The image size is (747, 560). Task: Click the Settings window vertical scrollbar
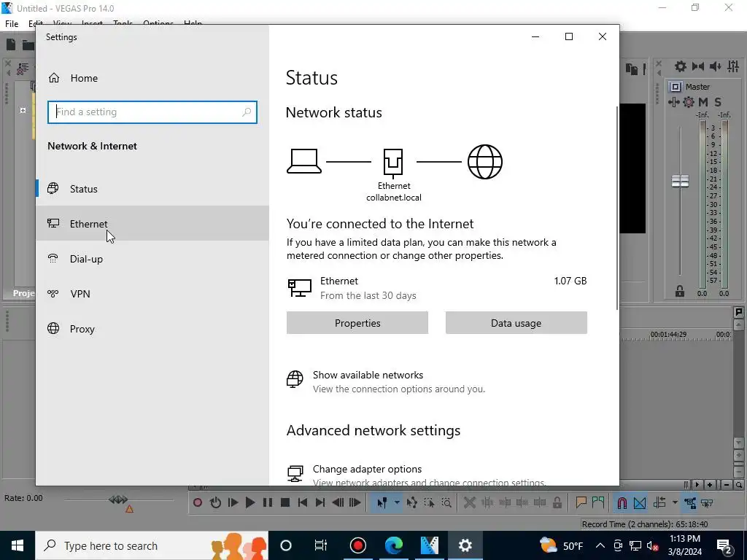click(x=617, y=208)
